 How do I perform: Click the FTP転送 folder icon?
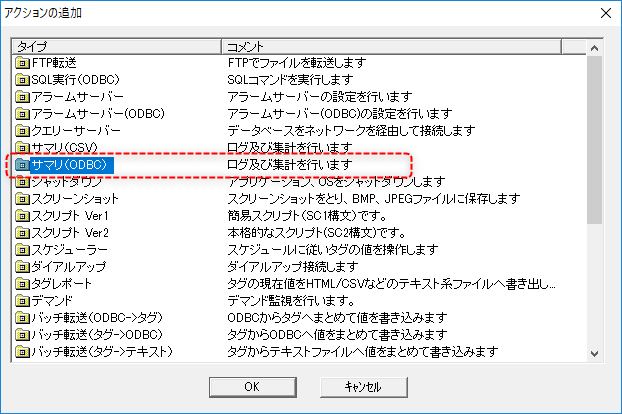(x=23, y=63)
